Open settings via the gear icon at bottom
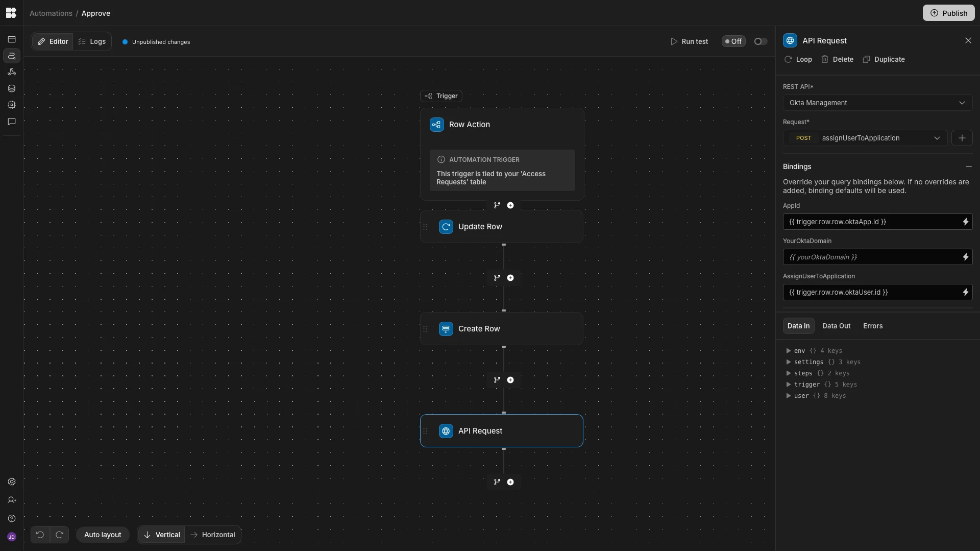 [11, 482]
